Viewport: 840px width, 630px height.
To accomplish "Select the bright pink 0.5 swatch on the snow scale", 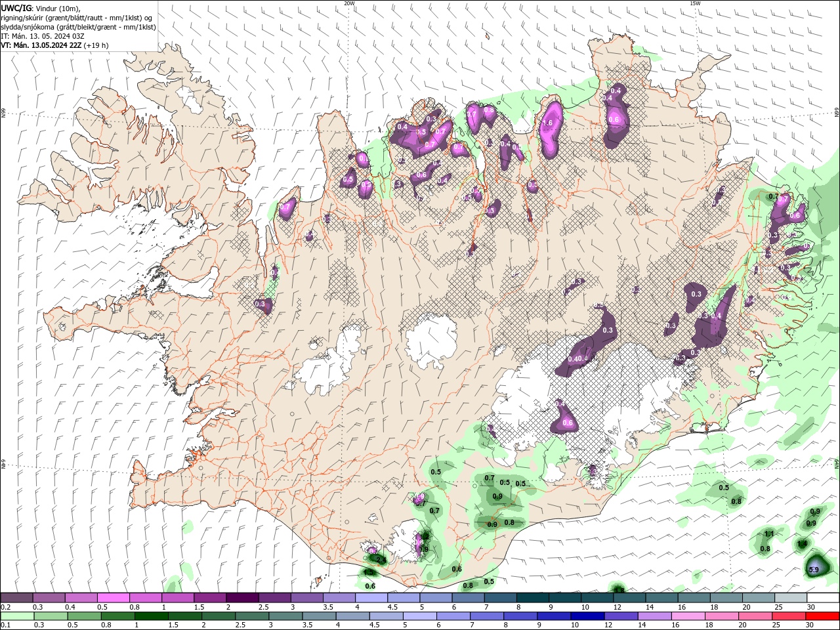I will pyautogui.click(x=113, y=598).
